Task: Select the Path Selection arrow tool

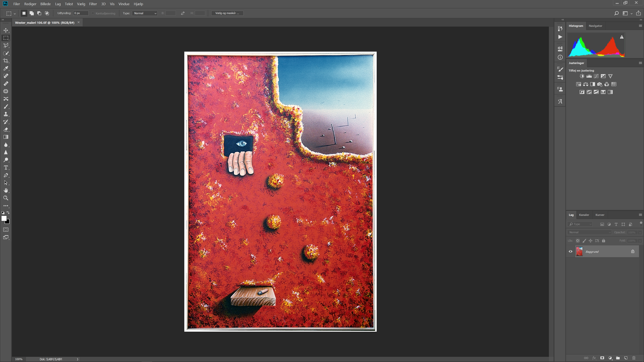Action: pyautogui.click(x=6, y=183)
